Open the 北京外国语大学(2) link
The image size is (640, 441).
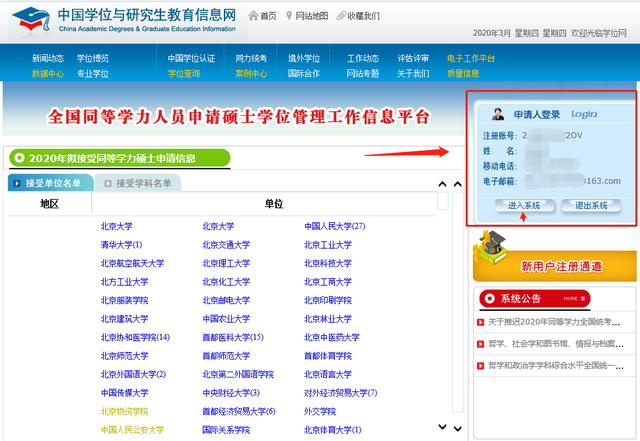133,374
